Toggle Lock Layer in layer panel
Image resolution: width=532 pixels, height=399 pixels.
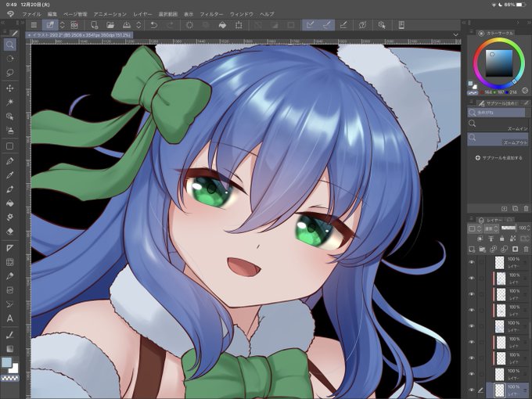(x=502, y=239)
